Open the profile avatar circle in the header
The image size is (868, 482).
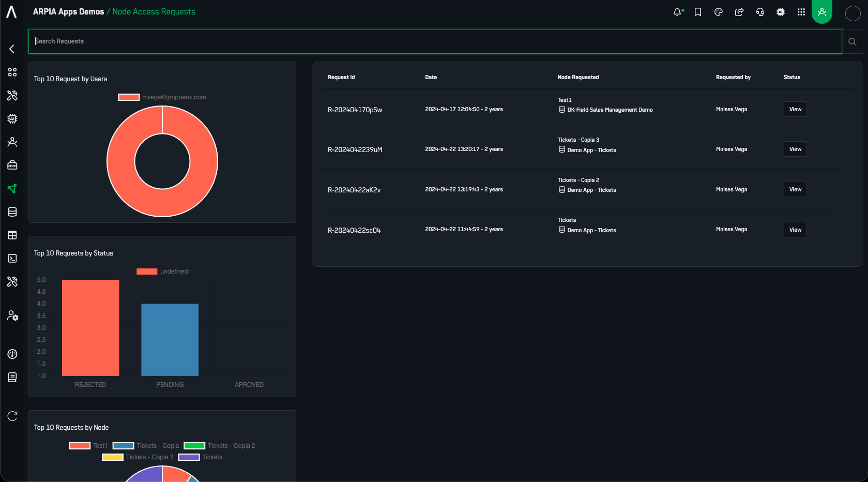[x=852, y=13]
